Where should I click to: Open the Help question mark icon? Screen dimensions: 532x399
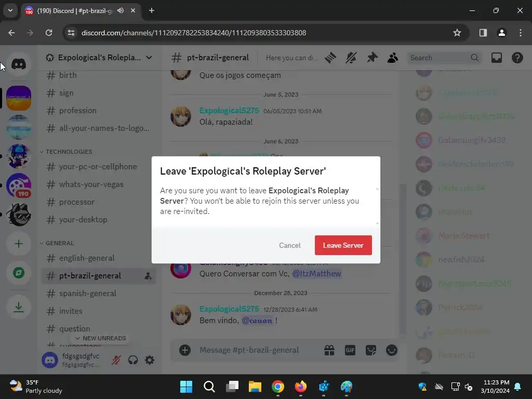[x=517, y=58]
